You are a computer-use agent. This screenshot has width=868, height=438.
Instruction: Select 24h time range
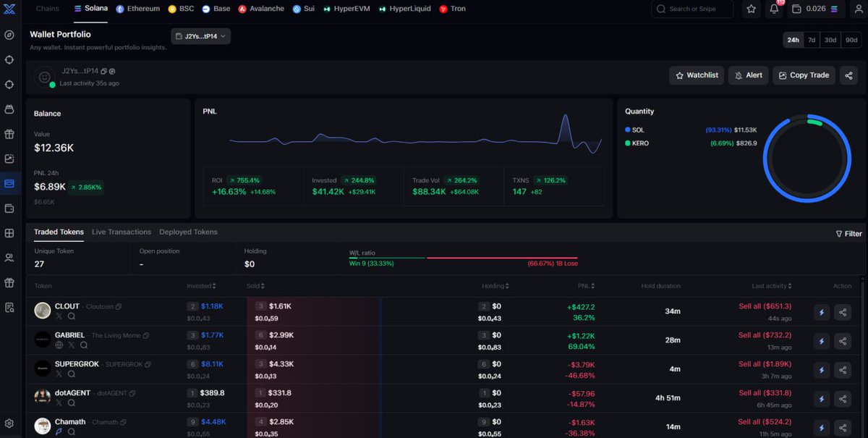[793, 40]
